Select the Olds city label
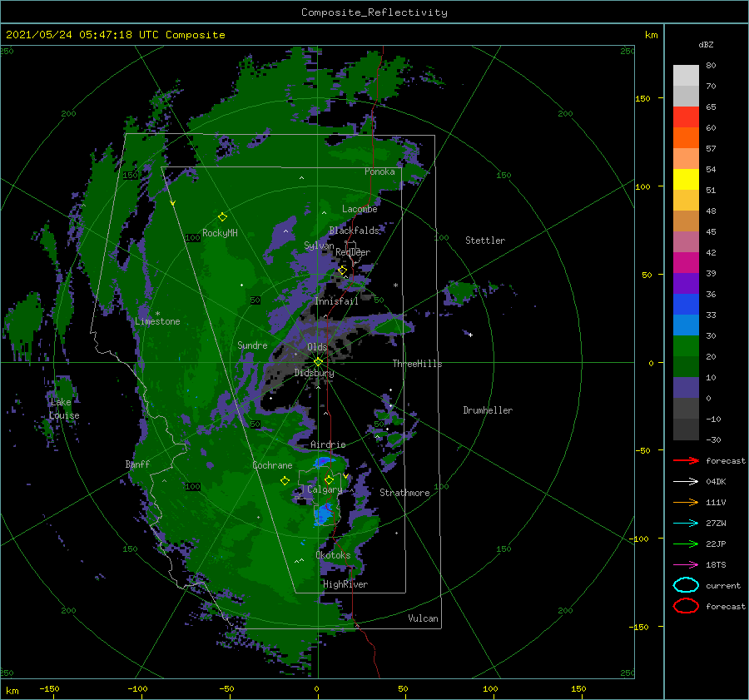 pos(317,347)
